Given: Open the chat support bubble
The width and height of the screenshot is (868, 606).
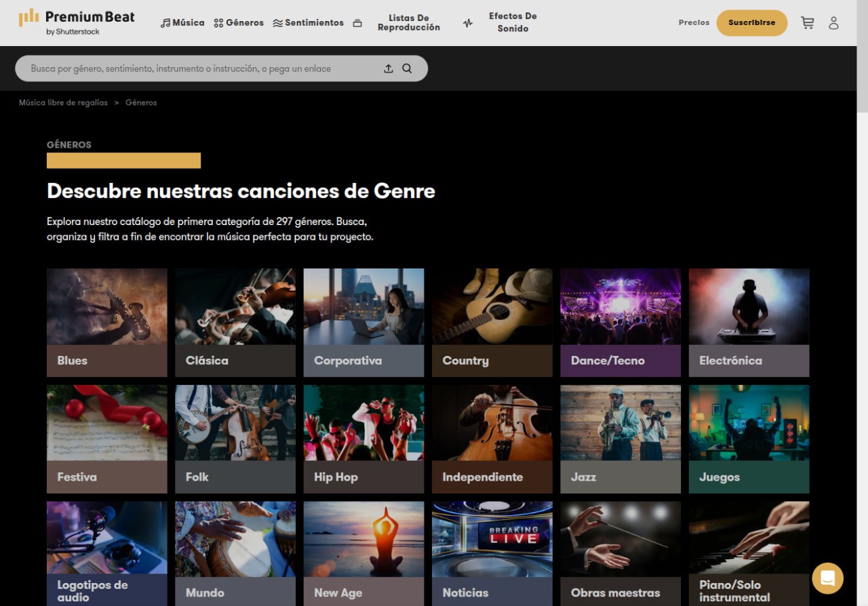Looking at the screenshot, I should pyautogui.click(x=827, y=578).
